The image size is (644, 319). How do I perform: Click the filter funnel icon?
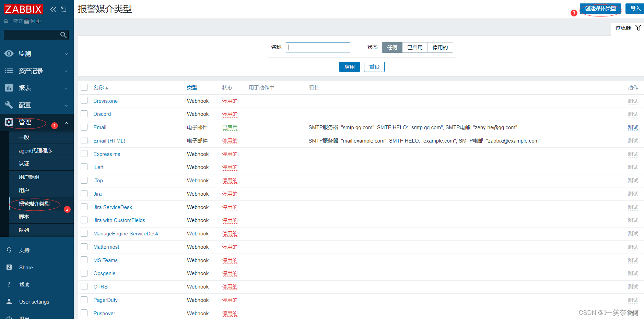[638, 28]
